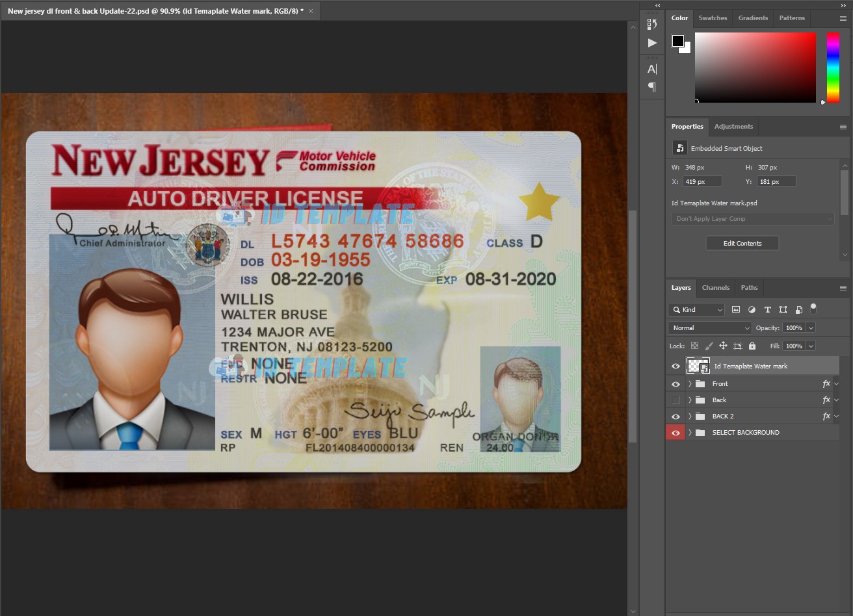This screenshot has height=616, width=853.
Task: Click the background color white swatch
Action: click(687, 49)
